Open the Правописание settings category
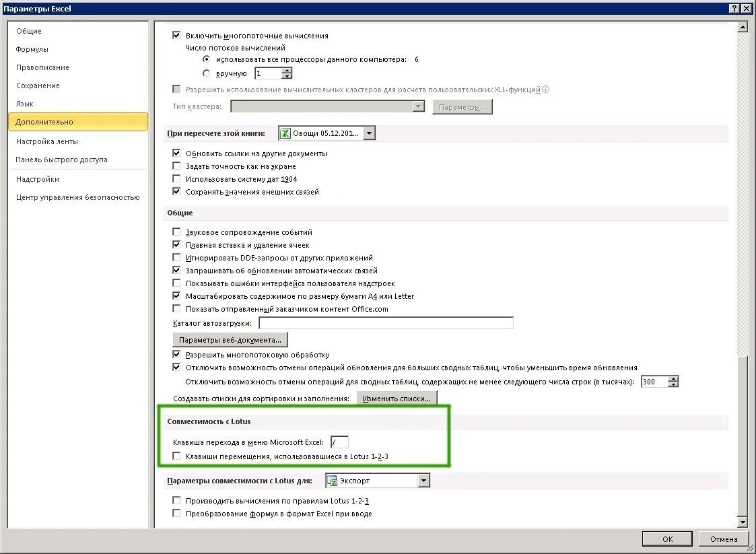 (77, 67)
